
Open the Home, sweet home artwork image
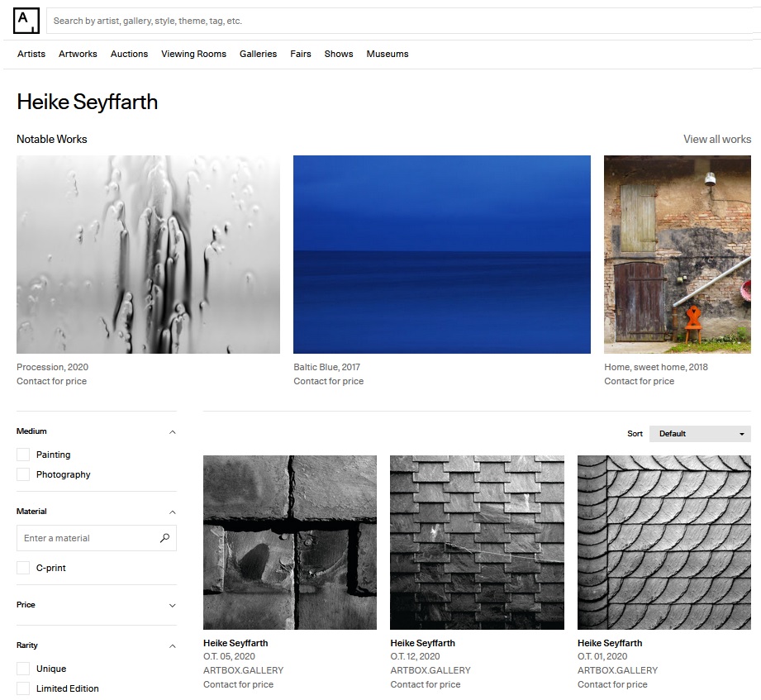(677, 255)
